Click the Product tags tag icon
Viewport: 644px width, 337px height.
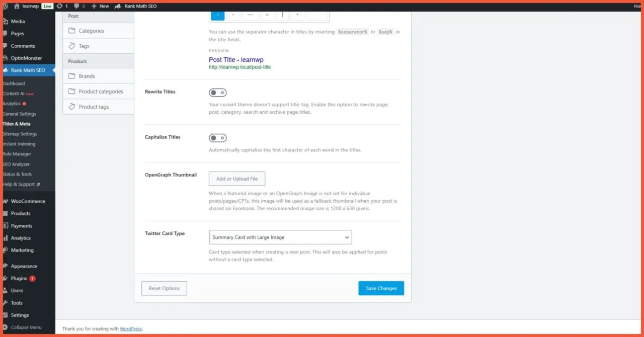(71, 107)
